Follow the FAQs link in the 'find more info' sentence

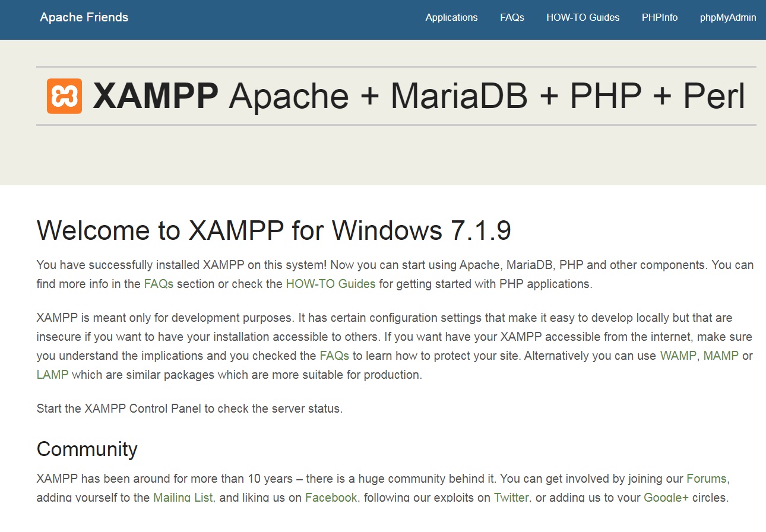tap(159, 284)
